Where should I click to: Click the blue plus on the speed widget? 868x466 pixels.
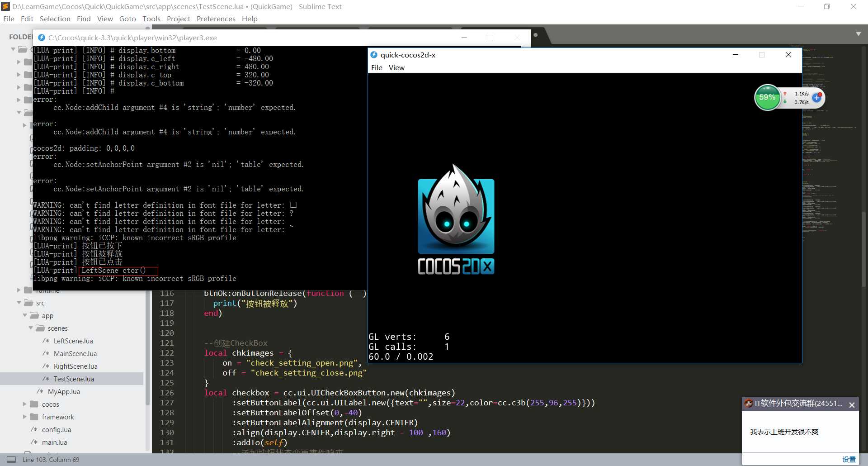[x=816, y=97]
